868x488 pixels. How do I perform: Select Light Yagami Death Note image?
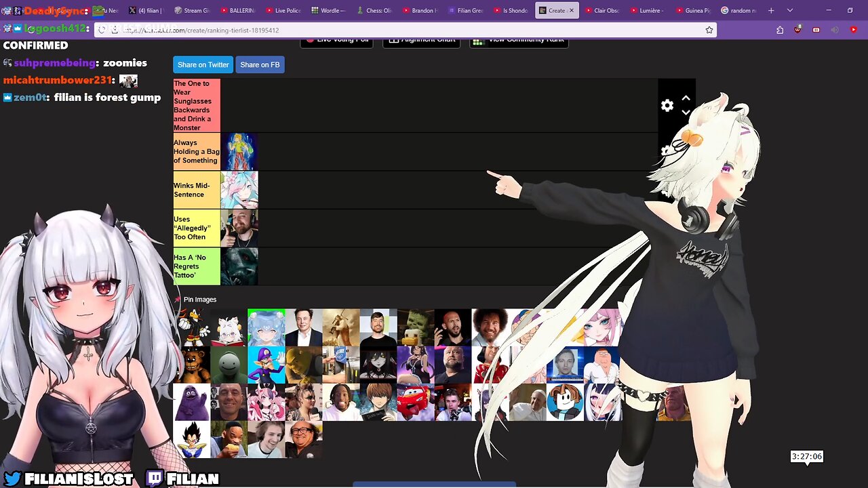click(x=378, y=402)
